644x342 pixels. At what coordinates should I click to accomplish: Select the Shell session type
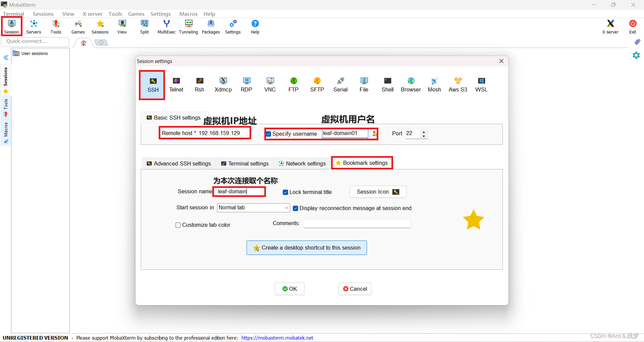tap(387, 85)
